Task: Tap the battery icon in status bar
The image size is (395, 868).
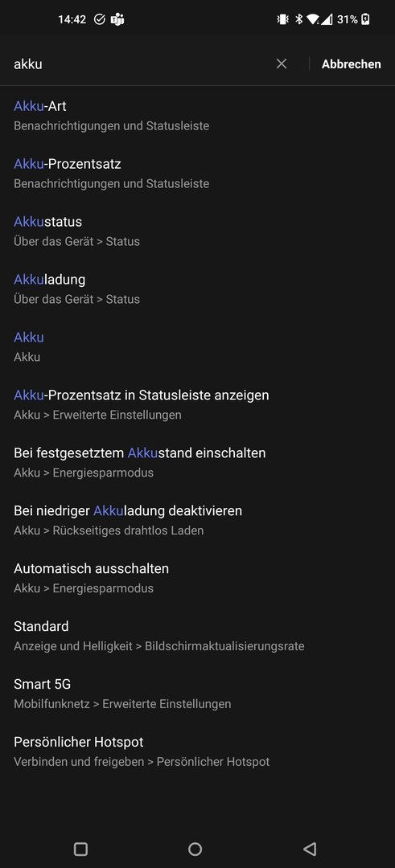Action: click(x=365, y=19)
